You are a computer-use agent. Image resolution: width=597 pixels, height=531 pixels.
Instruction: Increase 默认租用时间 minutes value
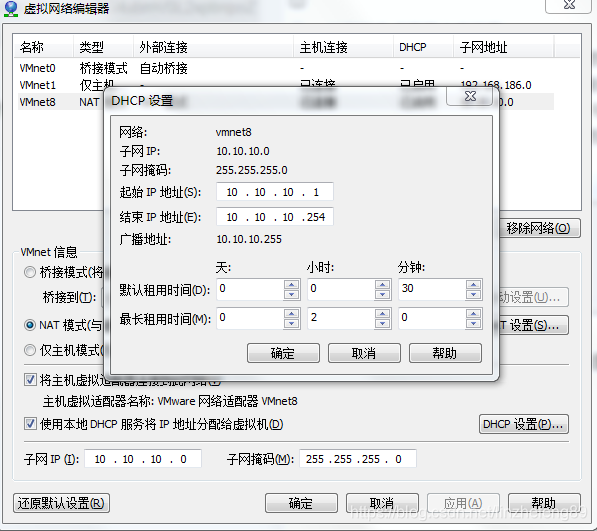pyautogui.click(x=473, y=284)
